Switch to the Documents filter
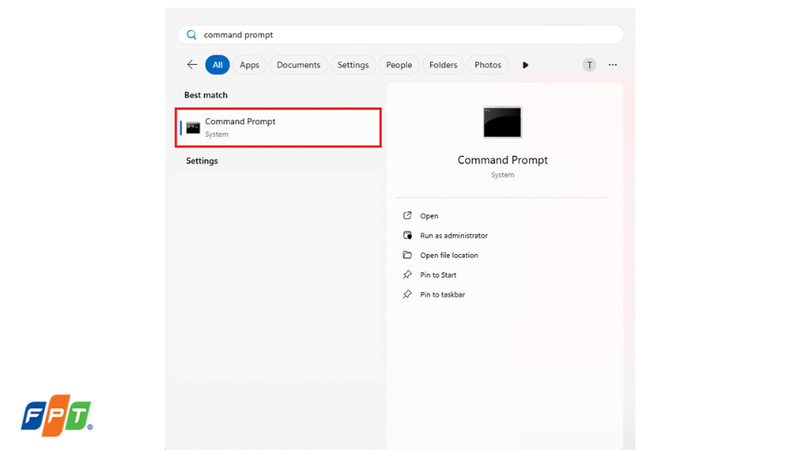The width and height of the screenshot is (800, 450). point(298,65)
